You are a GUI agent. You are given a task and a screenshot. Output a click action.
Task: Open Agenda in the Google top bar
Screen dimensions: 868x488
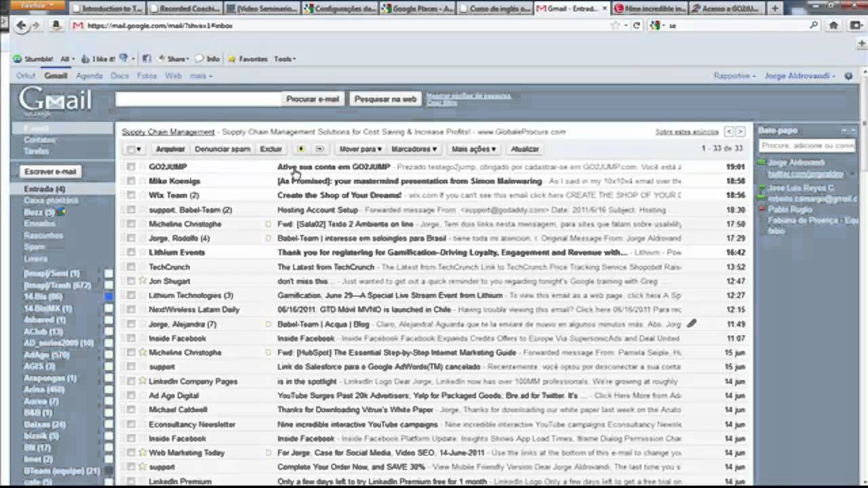coord(89,76)
